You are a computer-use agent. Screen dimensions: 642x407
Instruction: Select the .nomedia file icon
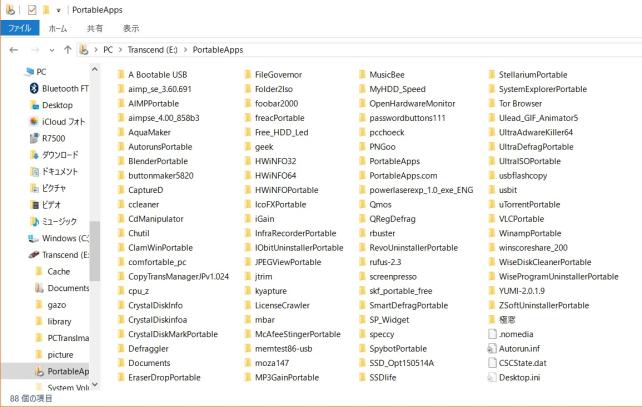point(492,334)
